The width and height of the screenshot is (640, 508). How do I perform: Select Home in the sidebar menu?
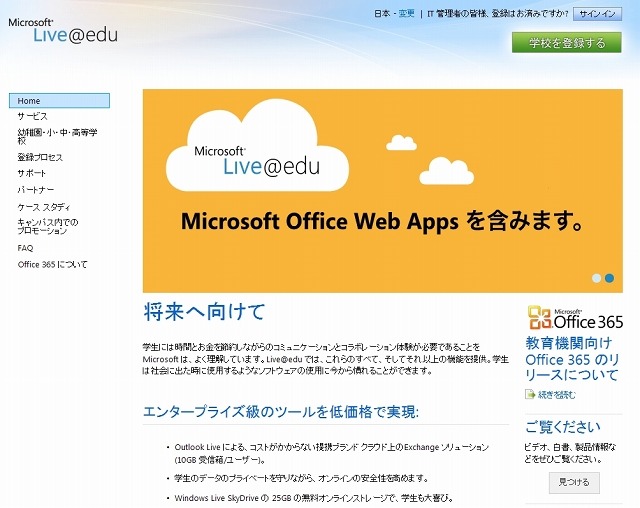pos(60,101)
